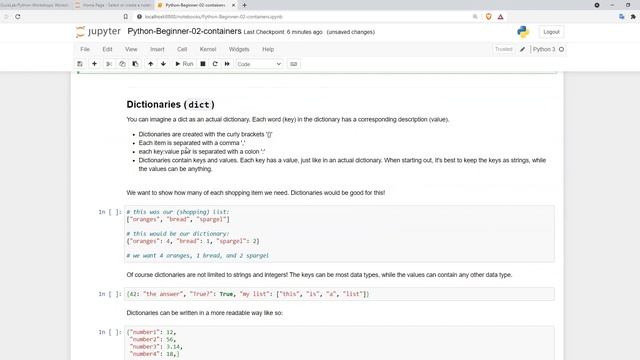Switch to the first Python Workshops browser tab
This screenshot has height=360, width=640.
pyautogui.click(x=35, y=5)
